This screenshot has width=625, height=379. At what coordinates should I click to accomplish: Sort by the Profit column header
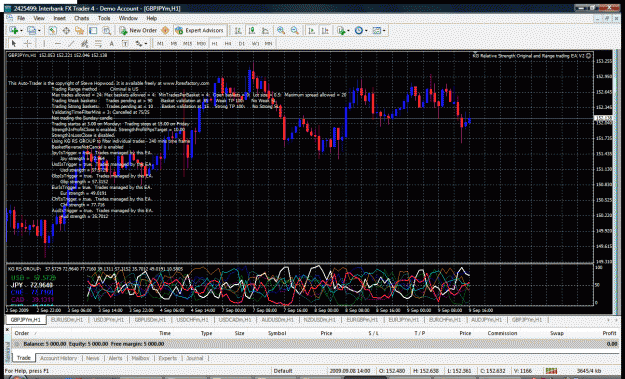609,333
